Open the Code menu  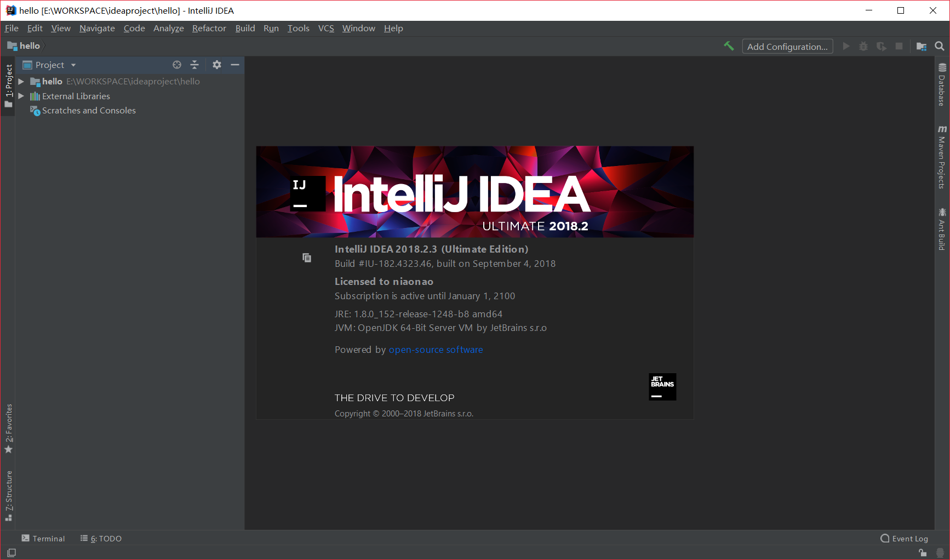coord(134,28)
